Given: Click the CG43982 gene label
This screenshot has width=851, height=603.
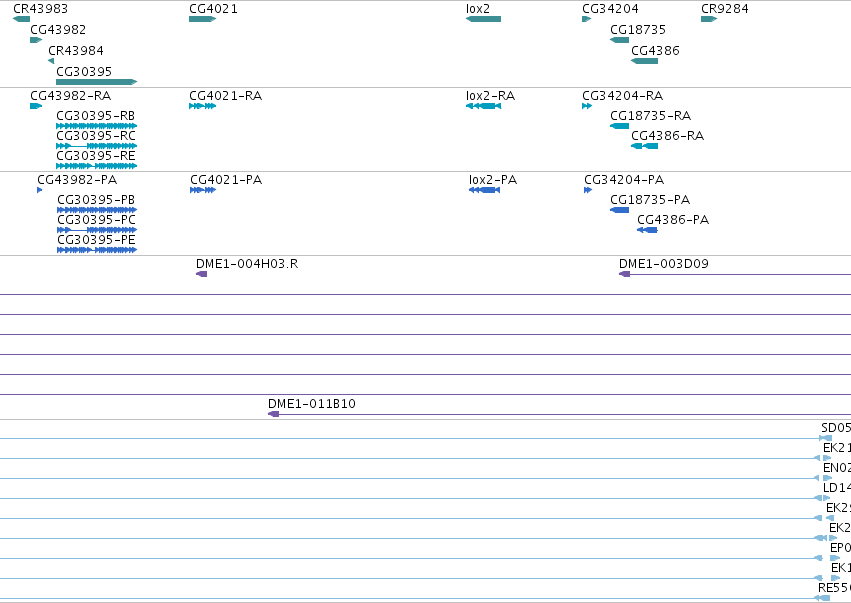Looking at the screenshot, I should pos(58,29).
